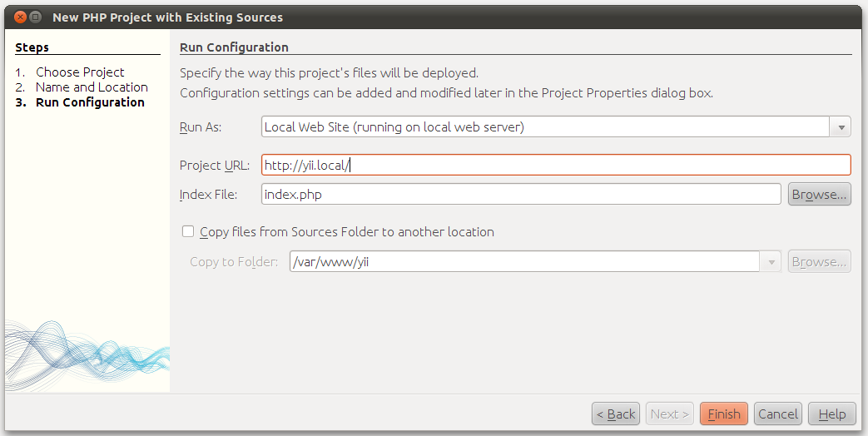Open Help for this wizard

[x=831, y=414]
